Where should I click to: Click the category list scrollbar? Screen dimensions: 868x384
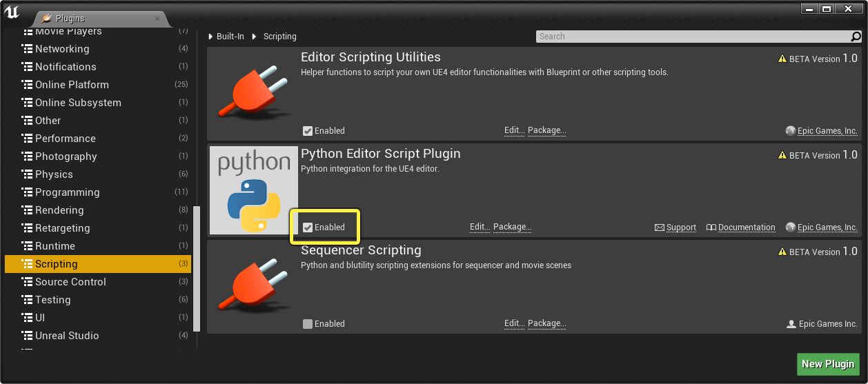[x=197, y=268]
